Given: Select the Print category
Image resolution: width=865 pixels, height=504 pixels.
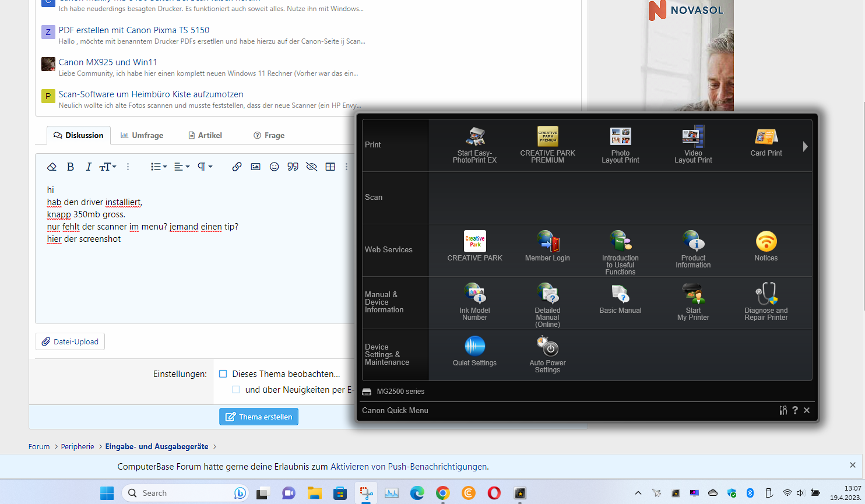Looking at the screenshot, I should click(395, 145).
